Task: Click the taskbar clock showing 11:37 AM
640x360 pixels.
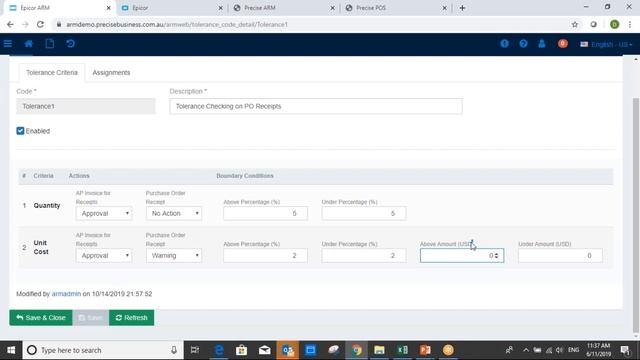Action: click(598, 350)
